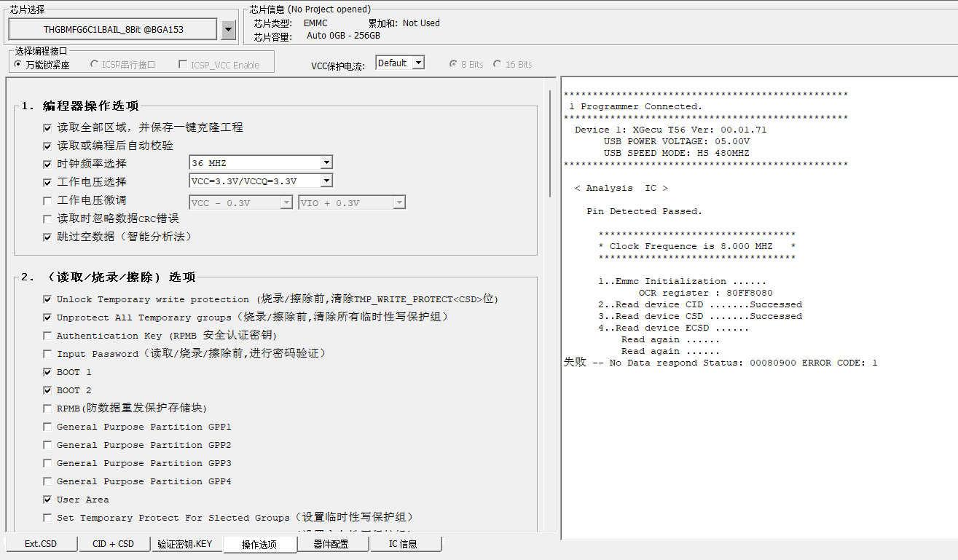This screenshot has height=560, width=958.
Task: Enable 工作电压微调 checkbox
Action: (x=47, y=200)
